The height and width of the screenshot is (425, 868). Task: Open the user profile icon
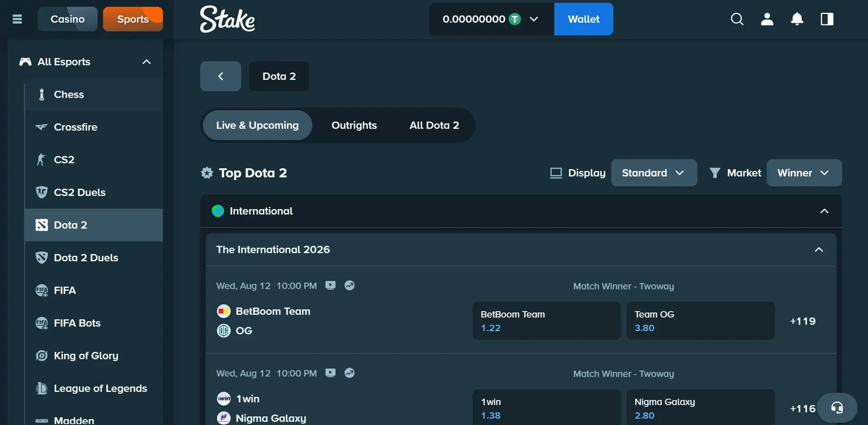point(767,19)
